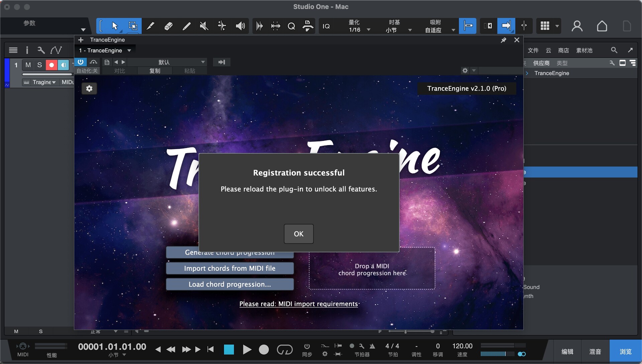Click the Rewind button
The width and height of the screenshot is (642, 364).
171,350
